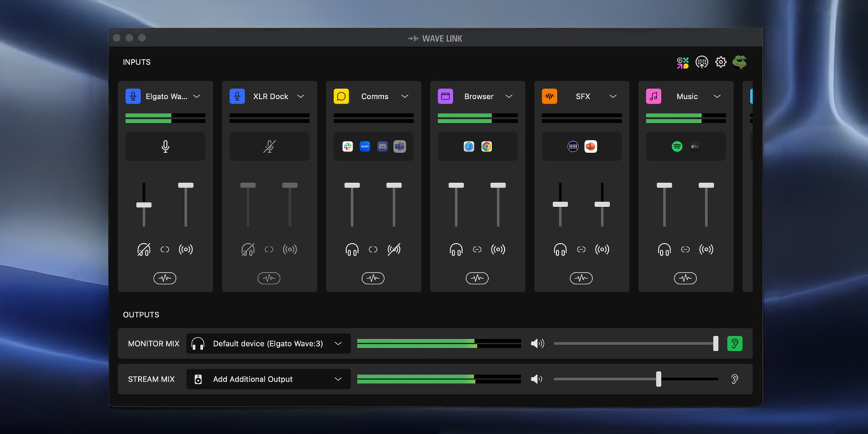Viewport: 868px width, 434px height.
Task: Click the Slack icon under the Comms channel
Action: pyautogui.click(x=347, y=146)
